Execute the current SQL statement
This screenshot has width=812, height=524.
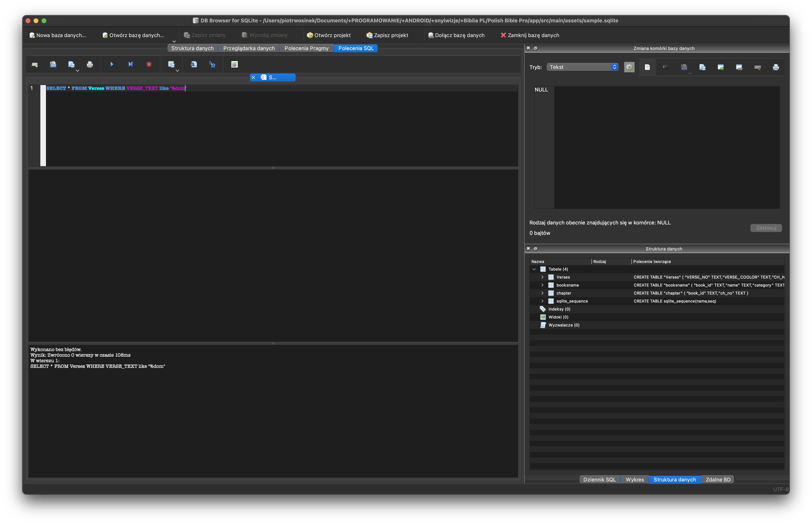112,64
